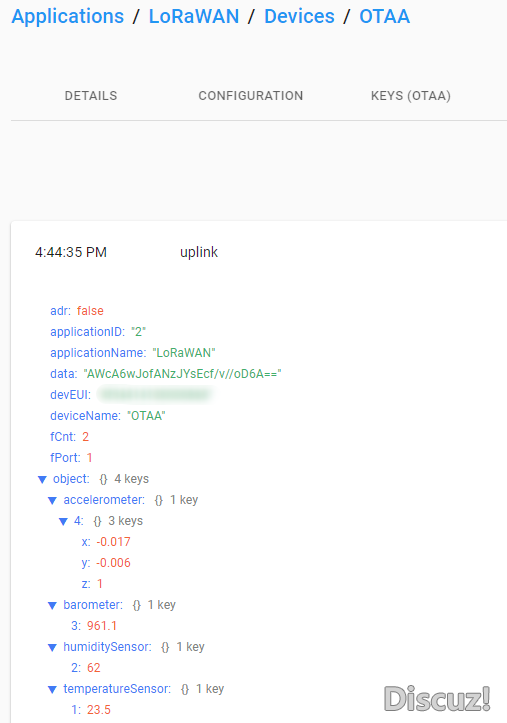Image resolution: width=507 pixels, height=723 pixels.
Task: Open the Applications breadcrumb link
Action: pos(68,17)
